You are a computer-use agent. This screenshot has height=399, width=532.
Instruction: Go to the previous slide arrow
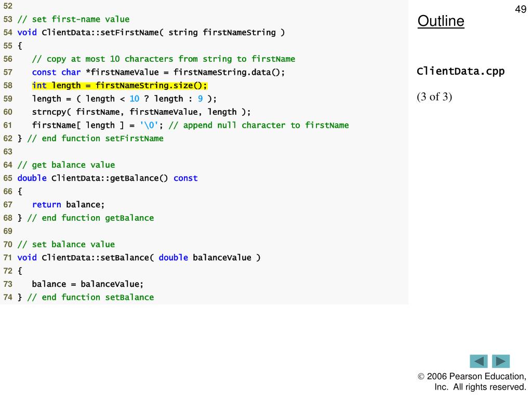click(x=478, y=361)
